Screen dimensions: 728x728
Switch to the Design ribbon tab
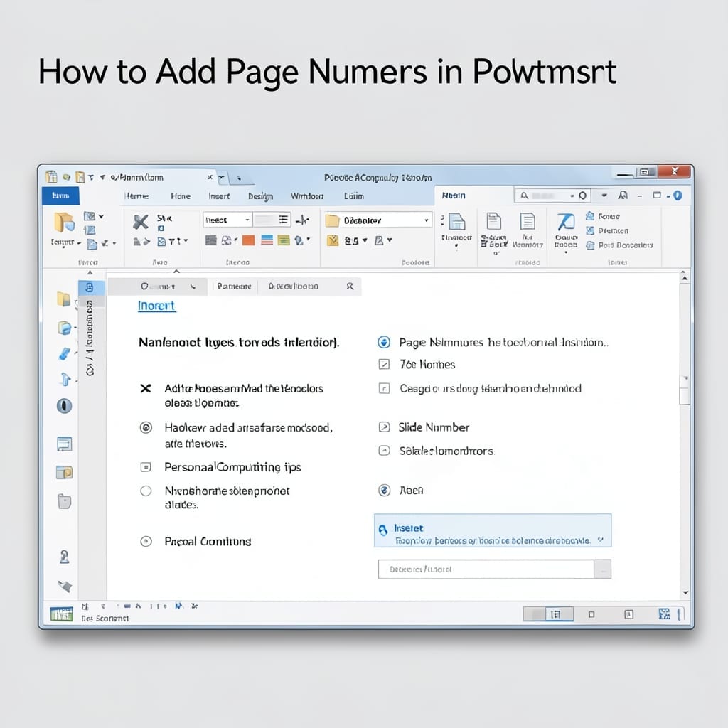pyautogui.click(x=260, y=196)
